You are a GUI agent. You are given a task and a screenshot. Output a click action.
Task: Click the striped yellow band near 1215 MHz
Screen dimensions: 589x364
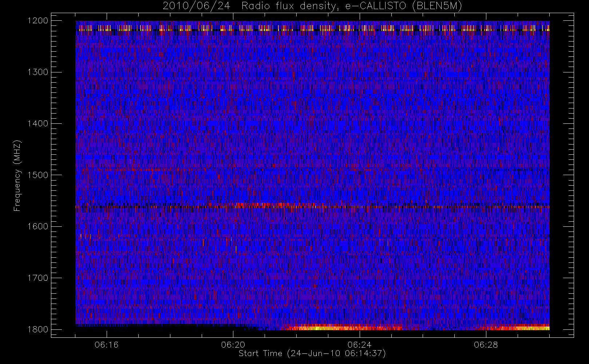(312, 28)
